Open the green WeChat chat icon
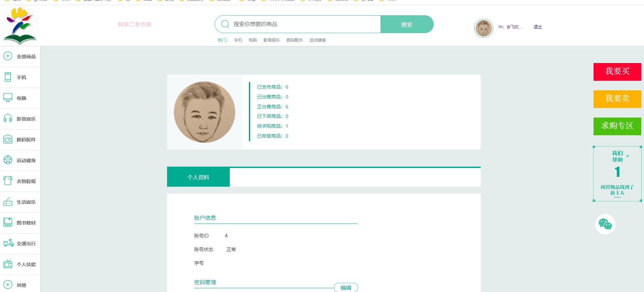The image size is (644, 292). tap(605, 224)
